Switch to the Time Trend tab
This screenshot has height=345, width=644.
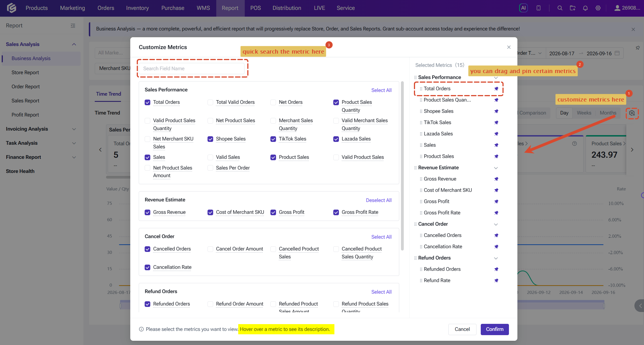108,94
